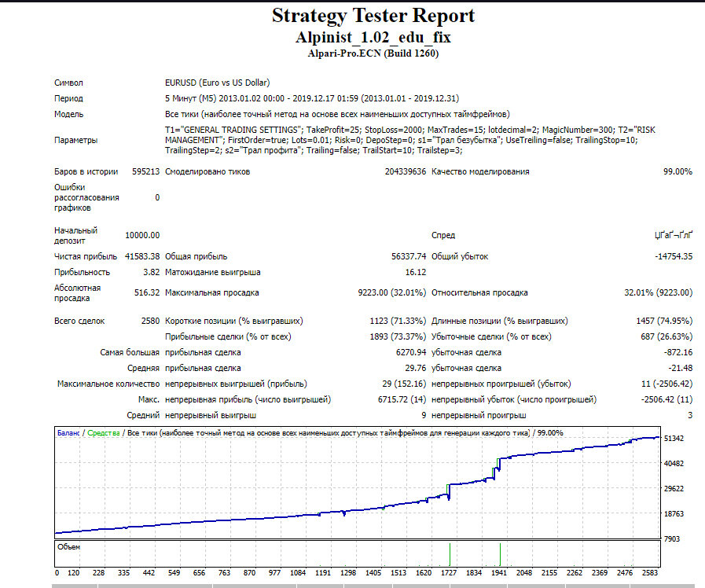The height and width of the screenshot is (588, 705).
Task: Click the profit trades value '1893 (73.37%)'
Action: click(398, 336)
